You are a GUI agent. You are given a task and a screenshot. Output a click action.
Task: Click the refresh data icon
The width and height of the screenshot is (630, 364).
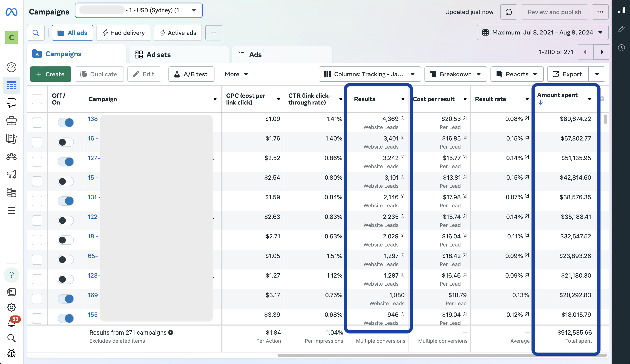pos(509,12)
